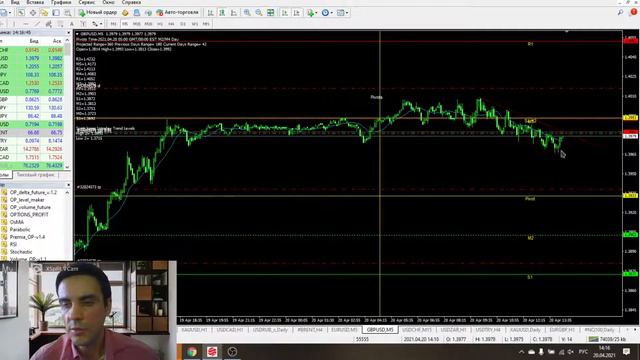The image size is (640, 360).
Task: Close the Market Watch panel
Action: (69, 33)
